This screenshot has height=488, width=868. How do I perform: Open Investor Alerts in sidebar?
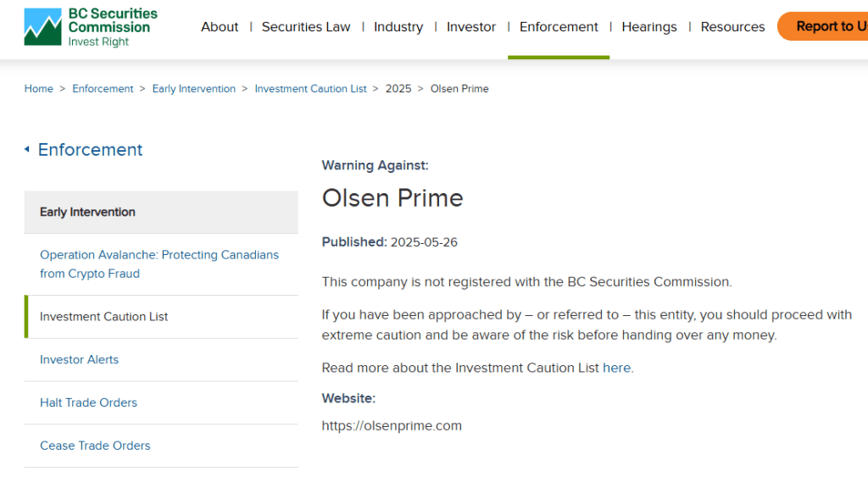pos(79,359)
